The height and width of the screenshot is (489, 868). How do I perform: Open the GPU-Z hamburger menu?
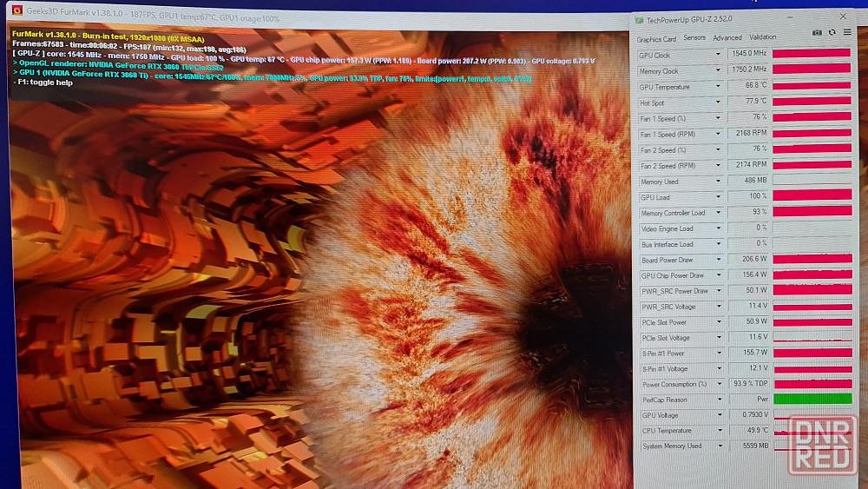click(847, 32)
